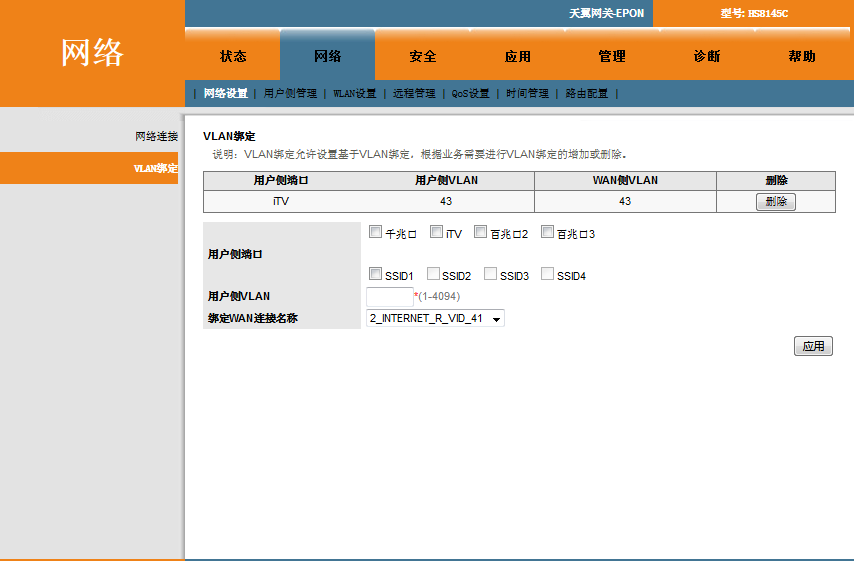This screenshot has height=561, width=856.
Task: Check the 百兆口3 checkbox
Action: (548, 232)
